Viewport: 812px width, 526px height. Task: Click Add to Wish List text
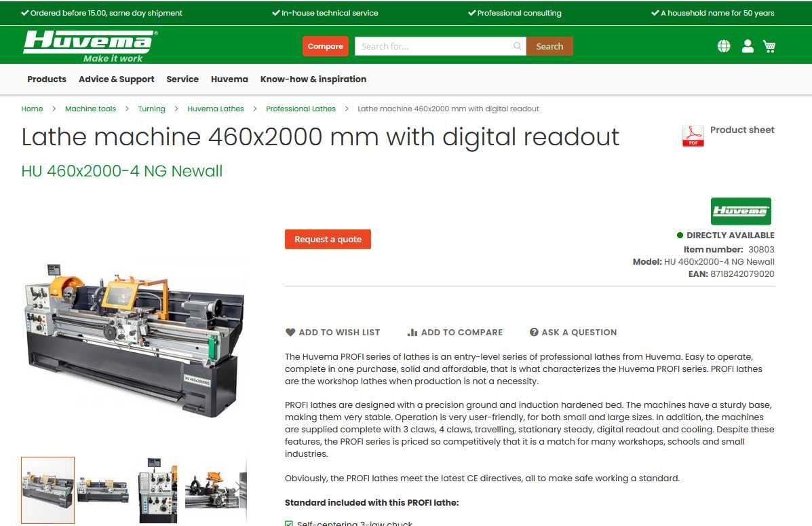pyautogui.click(x=339, y=332)
